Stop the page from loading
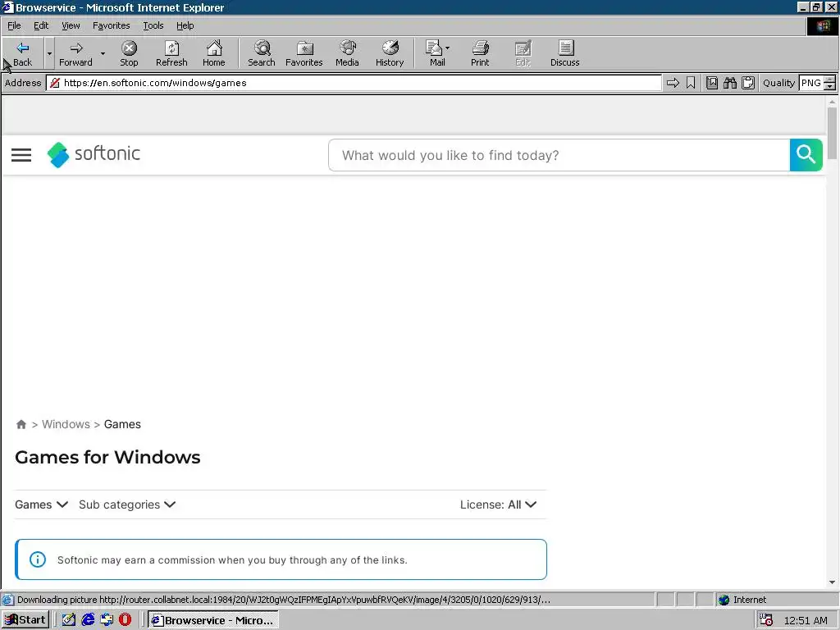The width and height of the screenshot is (840, 630). coord(129,53)
